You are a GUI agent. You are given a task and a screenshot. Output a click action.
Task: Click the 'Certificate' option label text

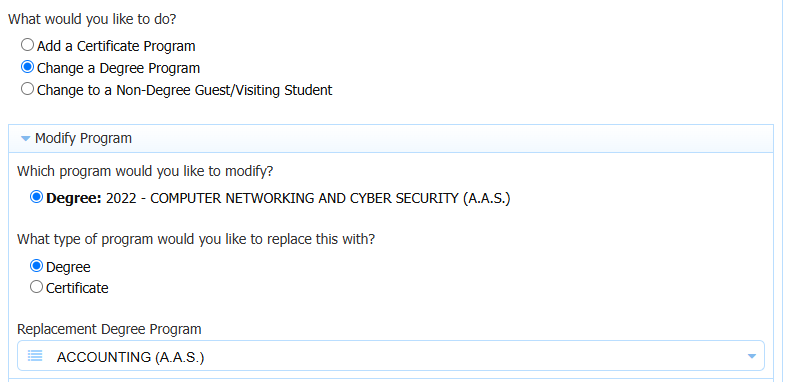pyautogui.click(x=77, y=288)
